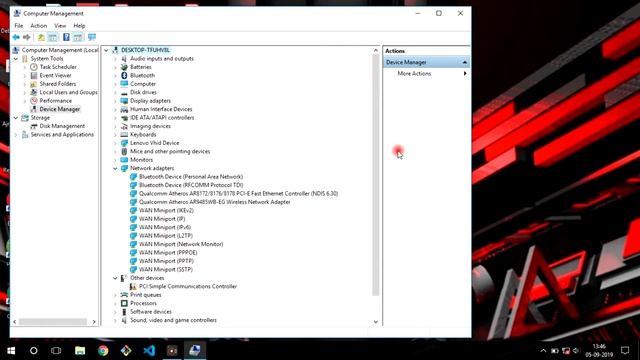Screen dimensions: 640x360
Task: Click the PCI Simple Communications Controller warning icon
Action: tap(133, 287)
